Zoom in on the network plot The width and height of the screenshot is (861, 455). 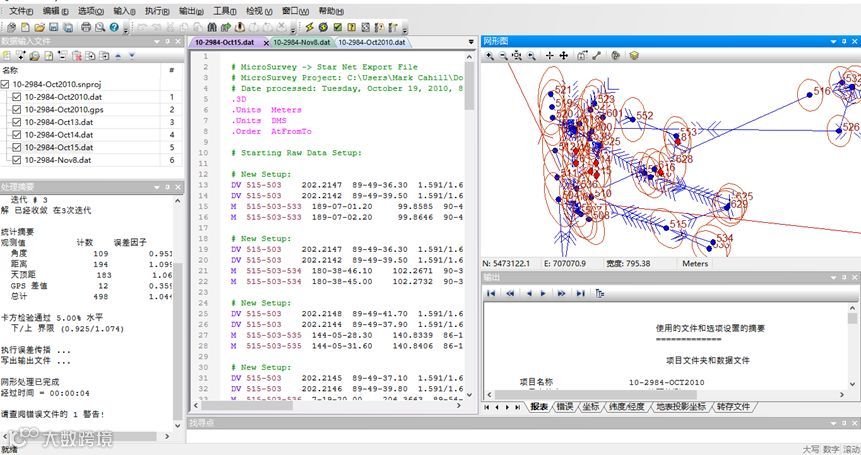[489, 56]
